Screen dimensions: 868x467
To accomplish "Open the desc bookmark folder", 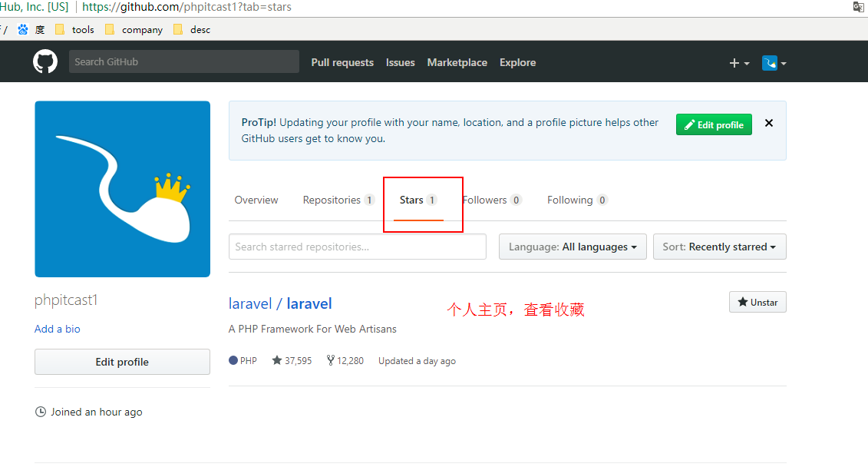I will [x=192, y=30].
